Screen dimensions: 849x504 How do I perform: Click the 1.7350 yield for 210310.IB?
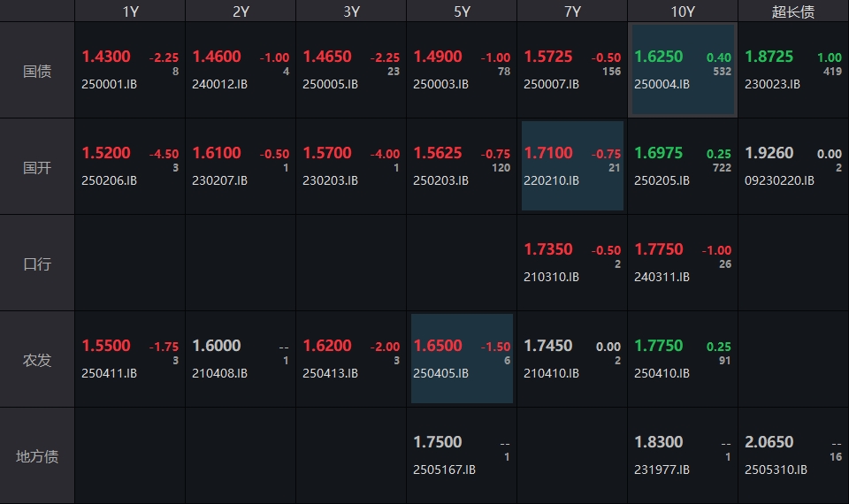548,249
